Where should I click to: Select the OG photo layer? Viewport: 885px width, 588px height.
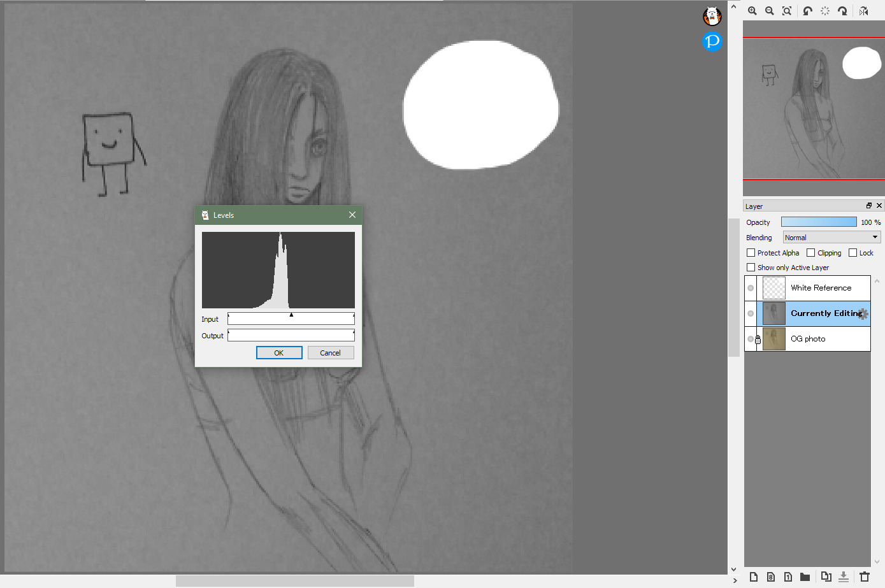pos(807,339)
